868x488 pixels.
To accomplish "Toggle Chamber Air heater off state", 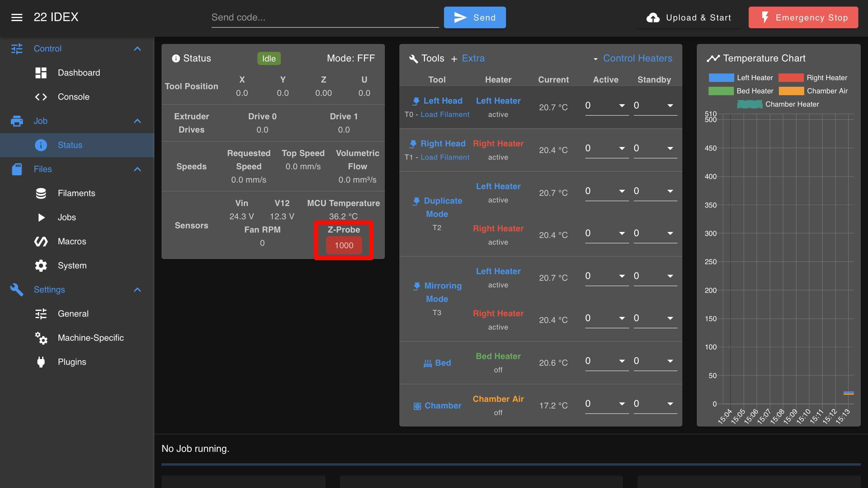I will point(498,413).
